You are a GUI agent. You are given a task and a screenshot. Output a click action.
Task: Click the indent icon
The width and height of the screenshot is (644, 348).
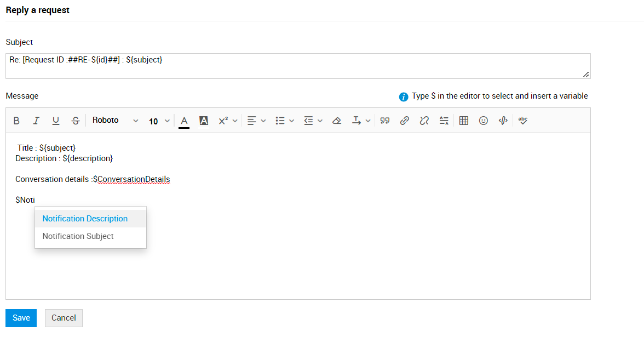(x=308, y=121)
